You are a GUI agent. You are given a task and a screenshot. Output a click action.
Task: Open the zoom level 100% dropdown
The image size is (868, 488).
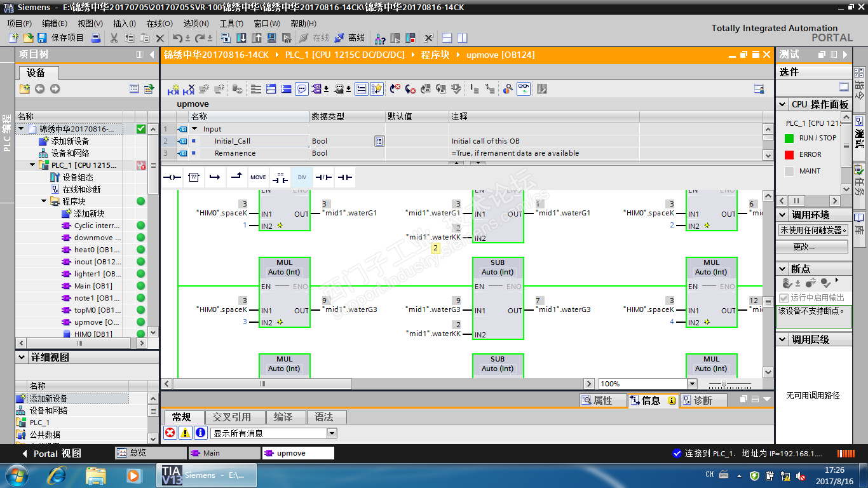[x=692, y=384]
